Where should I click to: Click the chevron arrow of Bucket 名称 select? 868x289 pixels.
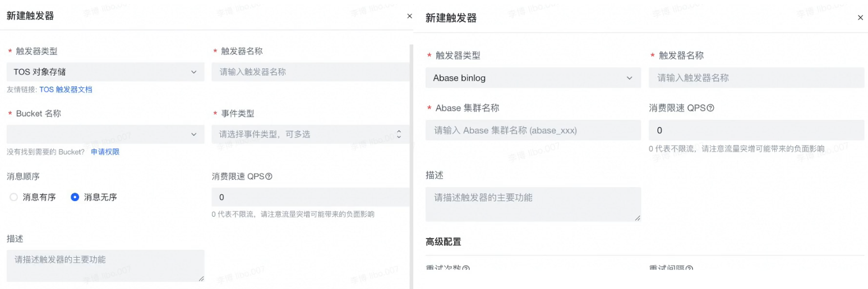194,134
